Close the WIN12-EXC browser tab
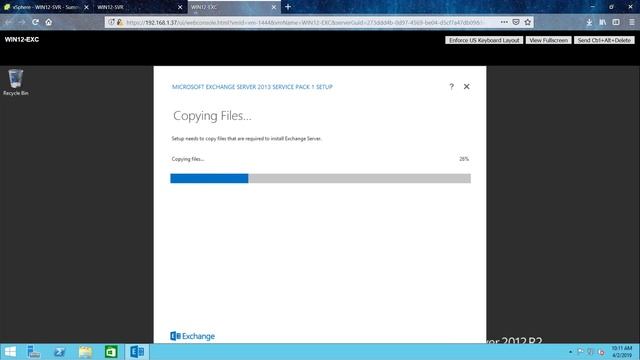Image resolution: width=640 pixels, height=360 pixels. [x=274, y=7]
